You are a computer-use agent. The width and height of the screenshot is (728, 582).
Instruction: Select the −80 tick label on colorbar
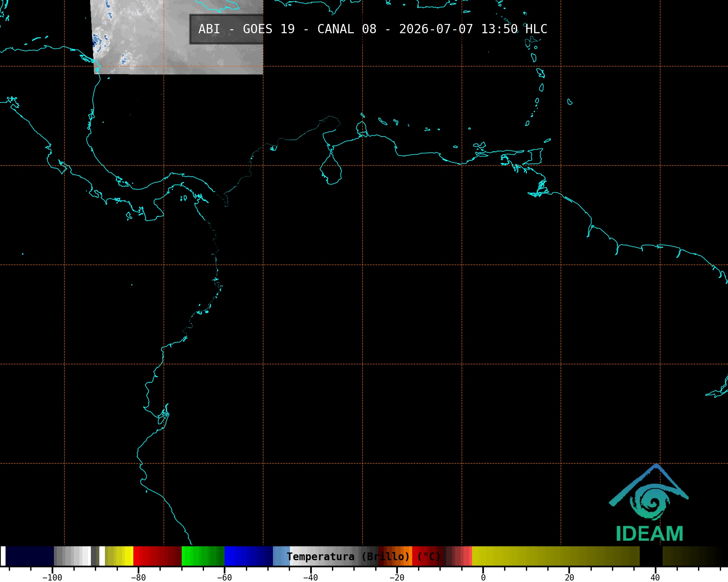[x=138, y=578]
